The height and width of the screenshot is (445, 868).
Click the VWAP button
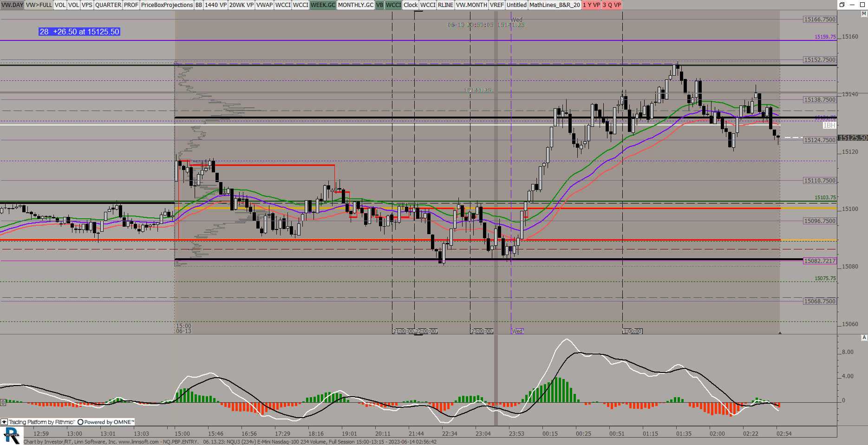tap(264, 5)
